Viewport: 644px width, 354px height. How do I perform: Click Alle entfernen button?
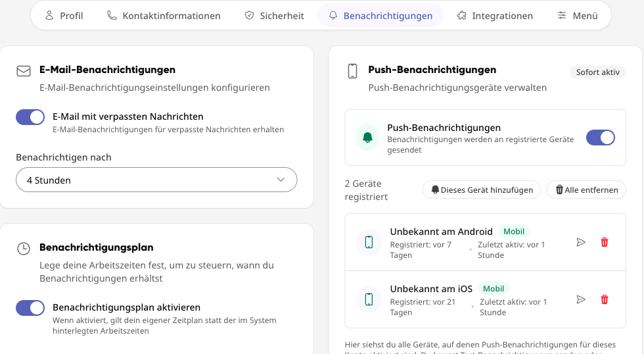586,190
